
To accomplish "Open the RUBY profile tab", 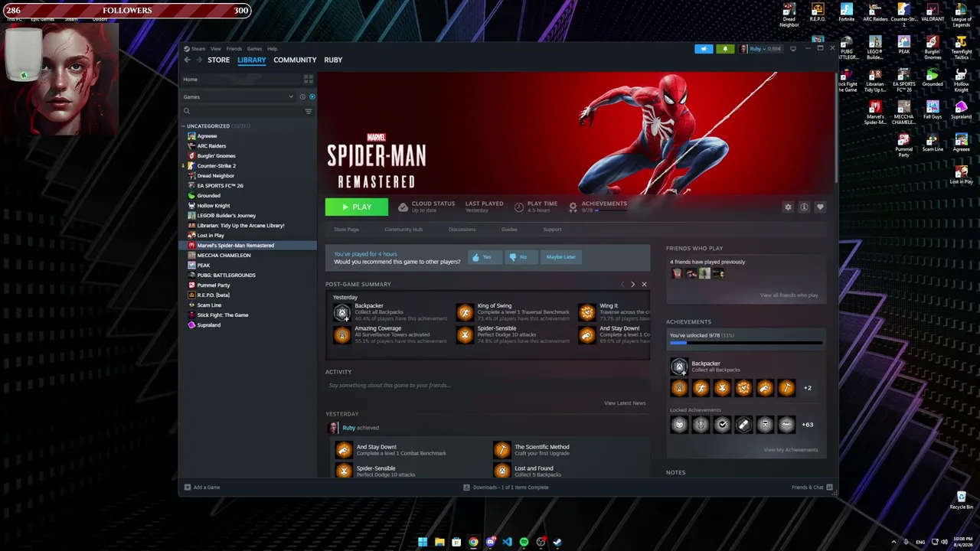I will 333,60.
